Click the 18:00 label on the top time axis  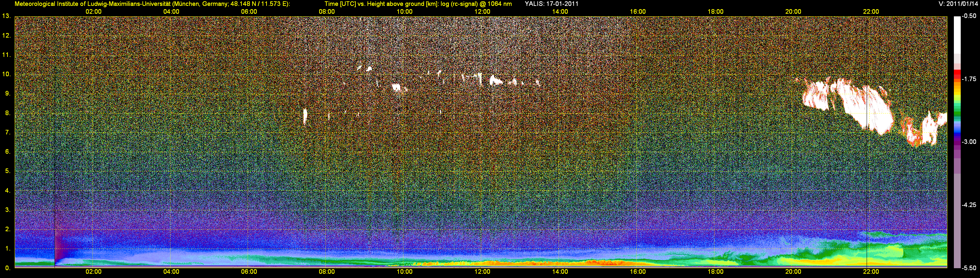click(x=716, y=11)
